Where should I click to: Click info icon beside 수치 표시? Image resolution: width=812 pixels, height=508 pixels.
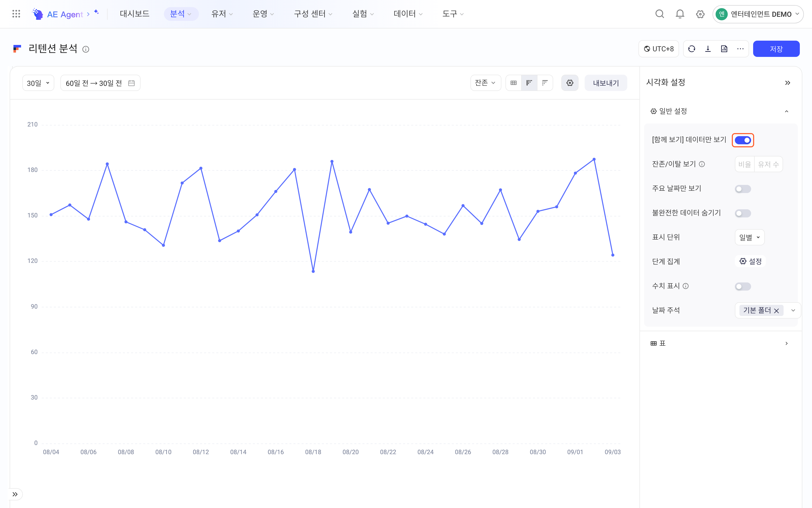click(x=686, y=286)
